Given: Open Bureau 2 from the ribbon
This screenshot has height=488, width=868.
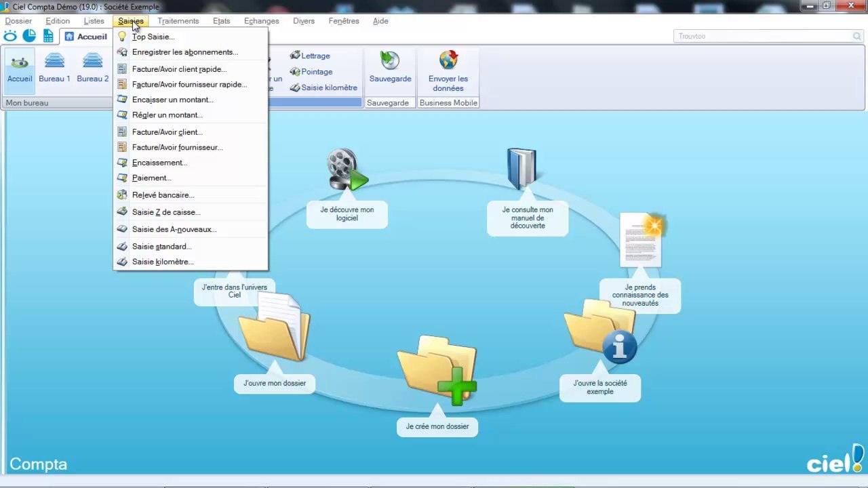Looking at the screenshot, I should click(93, 68).
